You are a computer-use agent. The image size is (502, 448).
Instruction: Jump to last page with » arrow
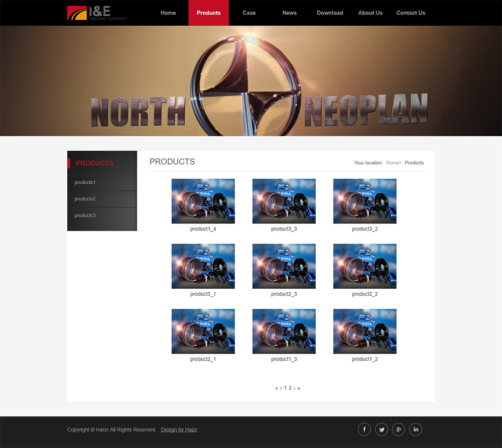pos(299,388)
